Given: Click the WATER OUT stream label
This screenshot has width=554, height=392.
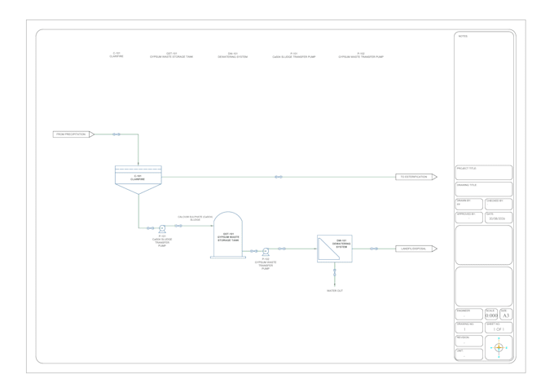Looking at the screenshot, I should (x=335, y=291).
